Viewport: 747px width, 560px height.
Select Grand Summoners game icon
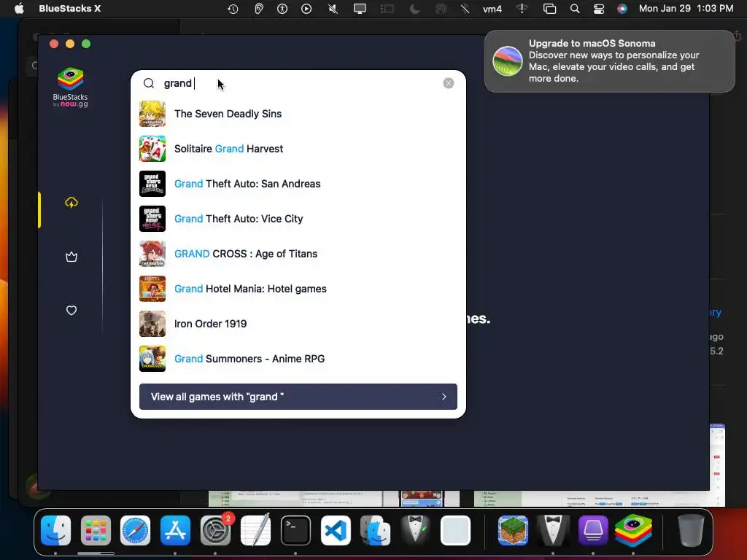pyautogui.click(x=152, y=359)
